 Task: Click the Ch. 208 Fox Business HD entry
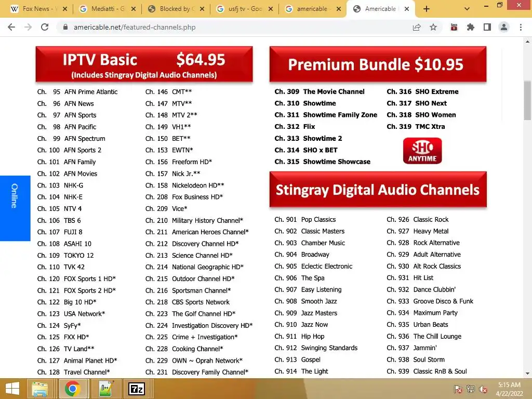(184, 197)
